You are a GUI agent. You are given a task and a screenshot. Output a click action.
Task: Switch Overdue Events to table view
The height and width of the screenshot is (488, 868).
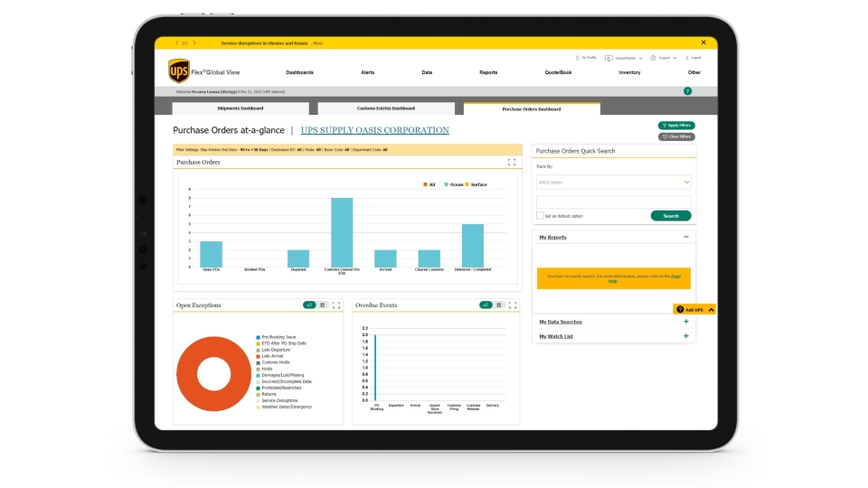pos(499,305)
